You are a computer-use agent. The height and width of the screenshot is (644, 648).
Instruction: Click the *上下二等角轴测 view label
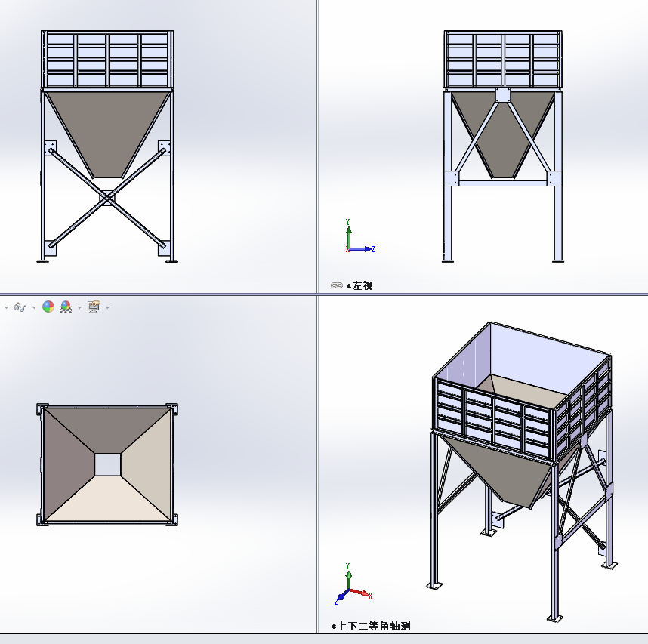pos(371,626)
